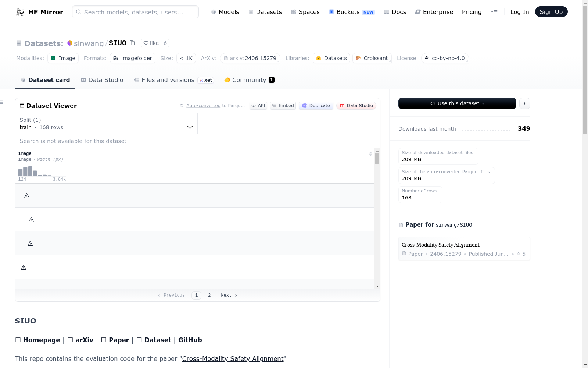This screenshot has height=368, width=588.
Task: Click the dataset viewer vertical scrollbar thumb
Action: tap(377, 159)
